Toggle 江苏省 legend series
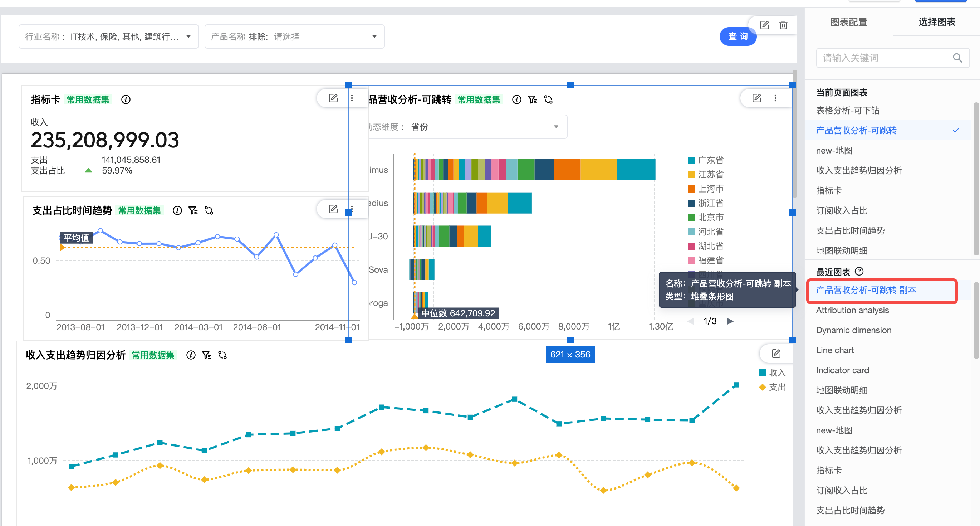This screenshot has height=526, width=980. [706, 174]
